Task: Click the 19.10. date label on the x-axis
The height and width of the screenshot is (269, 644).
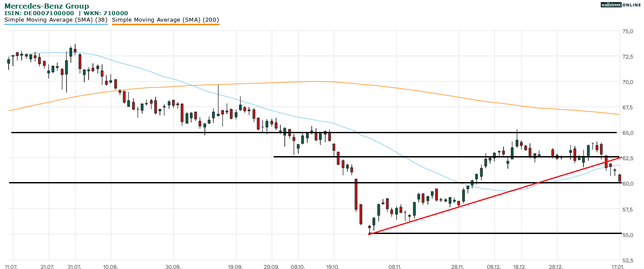Action: click(333, 267)
